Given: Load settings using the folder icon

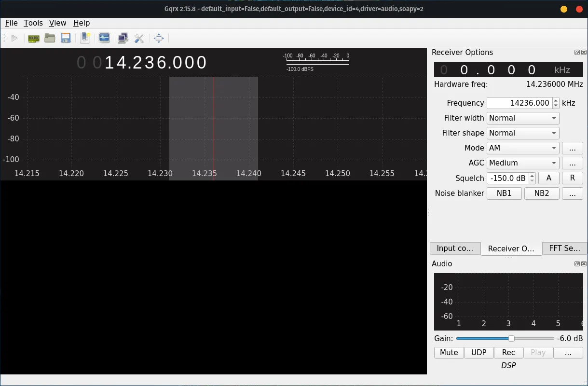Looking at the screenshot, I should point(50,38).
